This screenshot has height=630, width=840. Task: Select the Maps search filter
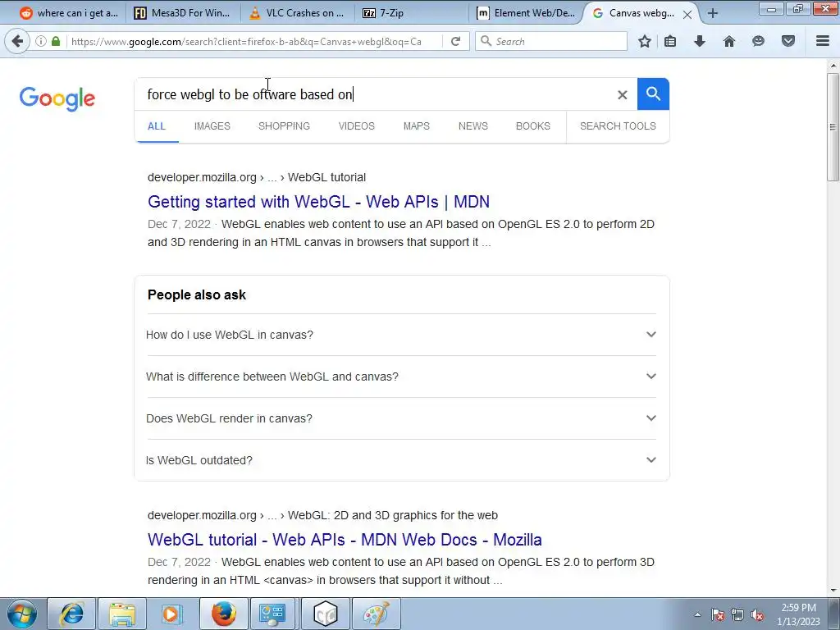pos(416,126)
